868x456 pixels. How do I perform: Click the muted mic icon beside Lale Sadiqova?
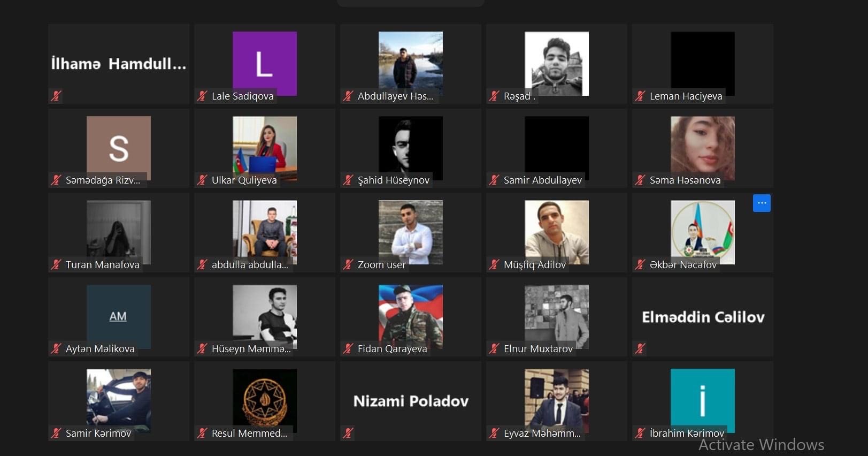202,96
